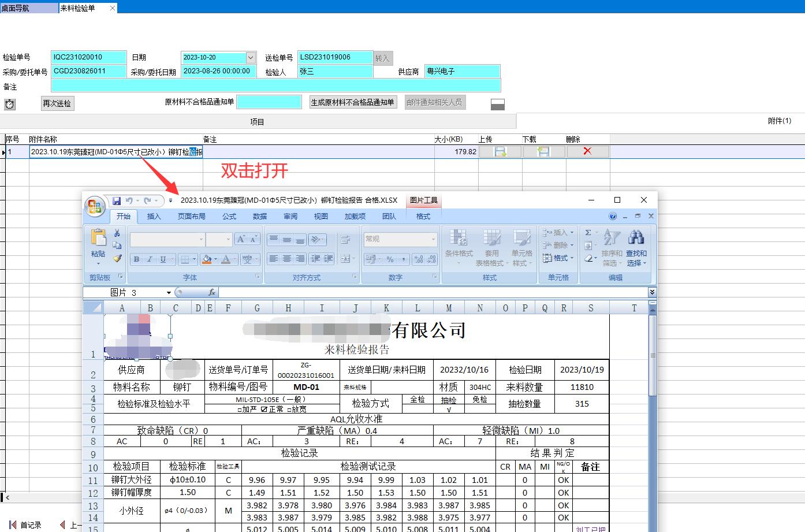
Task: Click the 再次送检 button
Action: (57, 103)
